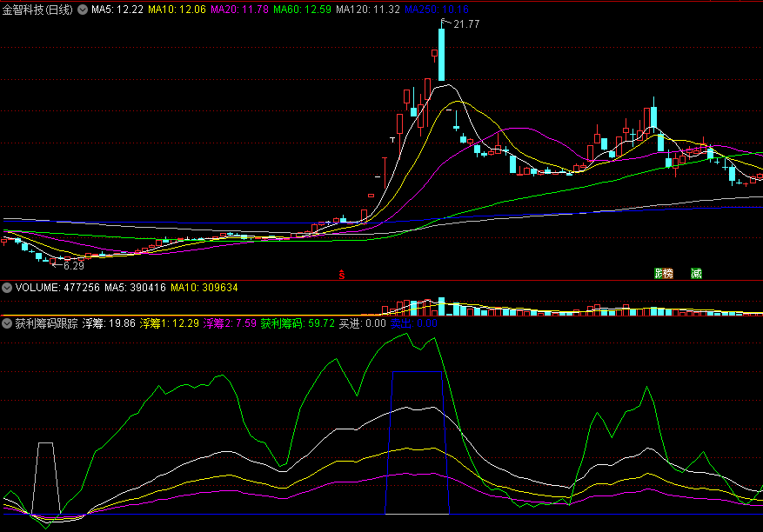Click the 21.77 high price label
The image size is (763, 532).
tap(466, 24)
